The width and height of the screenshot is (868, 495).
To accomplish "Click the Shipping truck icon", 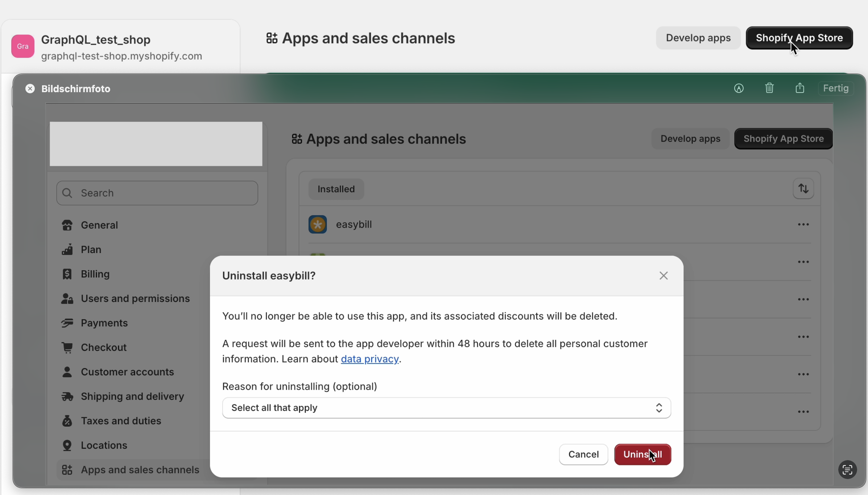I will 67,396.
